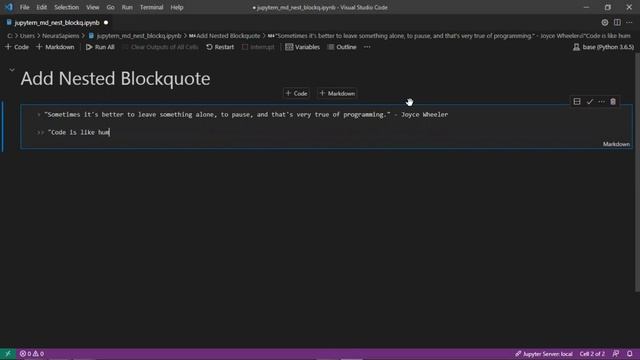The height and width of the screenshot is (360, 640).
Task: Click the Interrupt kernel button
Action: (x=258, y=47)
